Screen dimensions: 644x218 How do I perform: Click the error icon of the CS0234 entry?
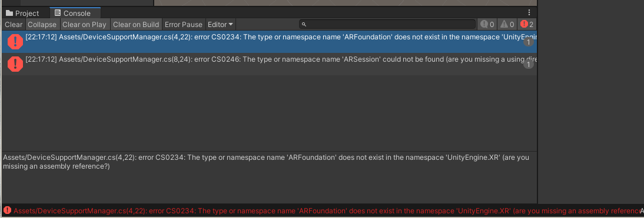point(15,41)
